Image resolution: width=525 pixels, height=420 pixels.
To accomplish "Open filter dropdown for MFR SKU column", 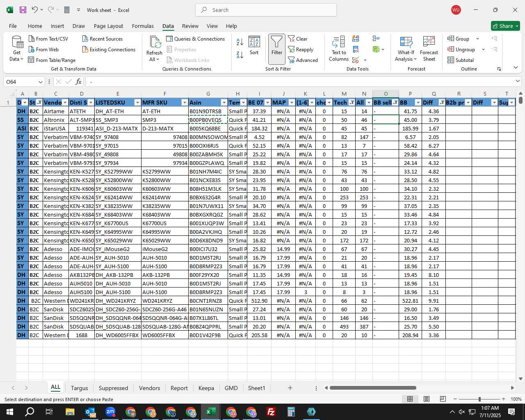I will pyautogui.click(x=185, y=103).
